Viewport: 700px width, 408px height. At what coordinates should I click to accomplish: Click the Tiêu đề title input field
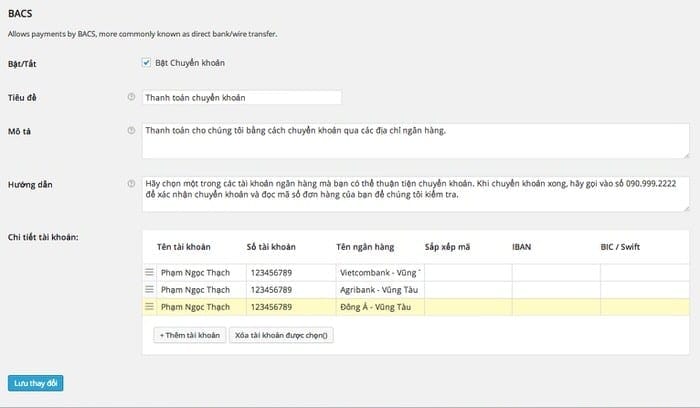click(242, 97)
